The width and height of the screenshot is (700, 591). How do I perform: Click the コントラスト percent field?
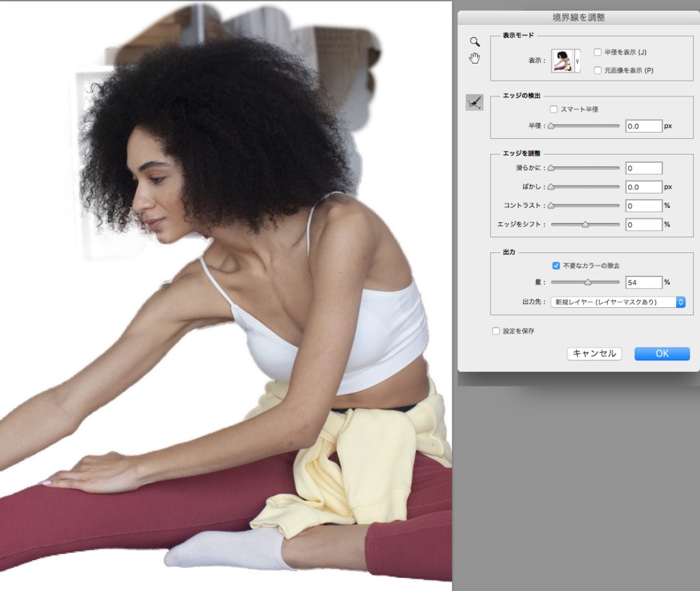tap(644, 206)
